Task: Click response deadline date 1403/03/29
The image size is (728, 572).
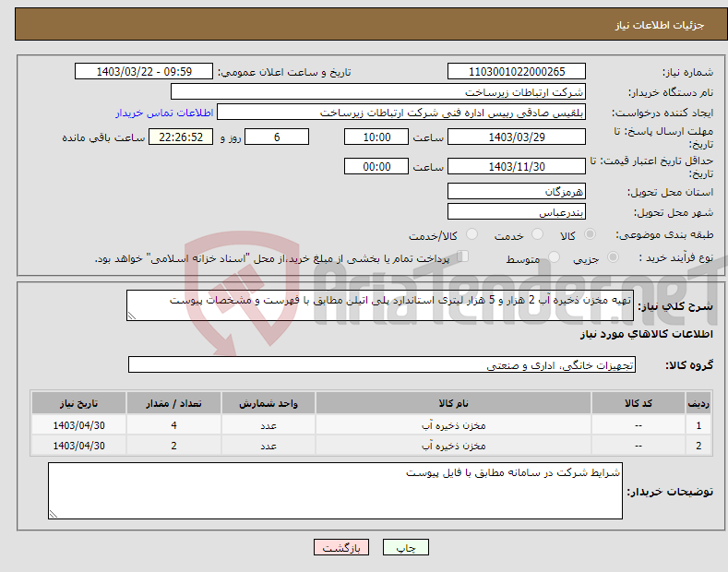Action: tap(517, 137)
